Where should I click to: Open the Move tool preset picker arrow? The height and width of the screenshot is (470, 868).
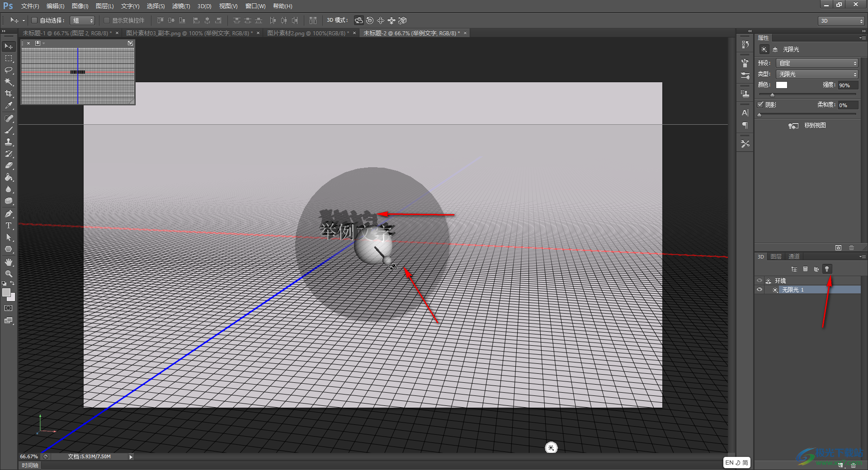click(24, 20)
